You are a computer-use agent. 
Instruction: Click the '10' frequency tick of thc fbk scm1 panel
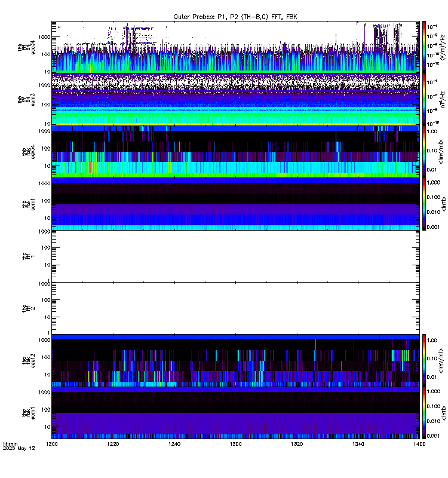point(47,427)
